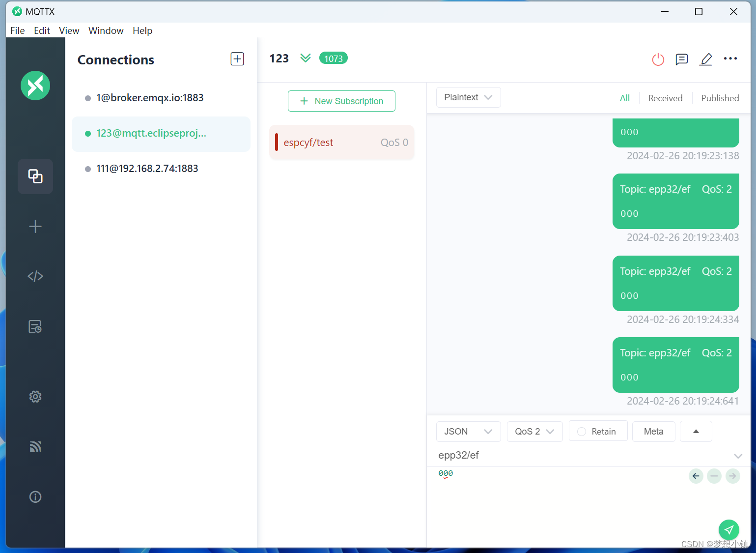Click message sent at 20:19:24:334
Screen dimensions: 756x553
pos(676,283)
